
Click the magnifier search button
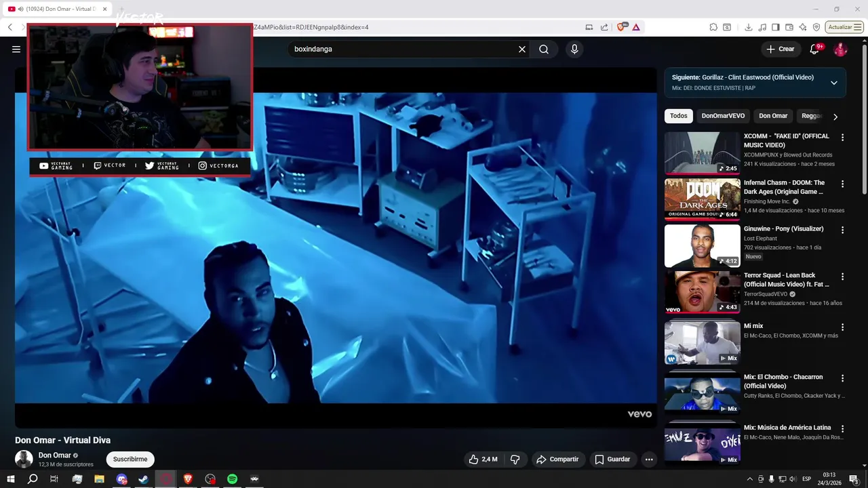[544, 49]
